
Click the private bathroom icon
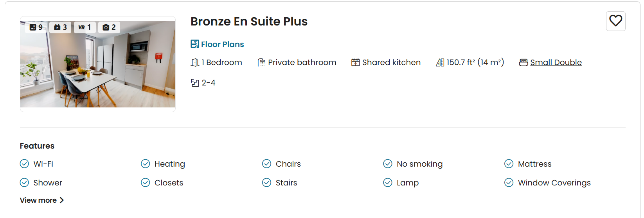(x=261, y=62)
